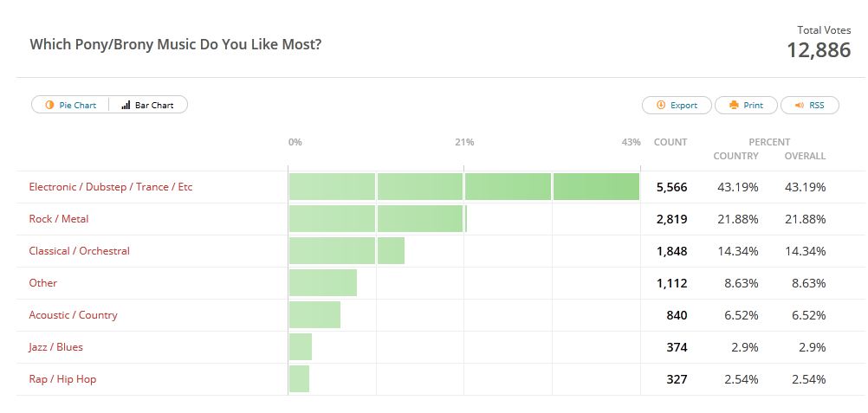Click the pie chart icon
Image resolution: width=868 pixels, height=413 pixels.
49,106
